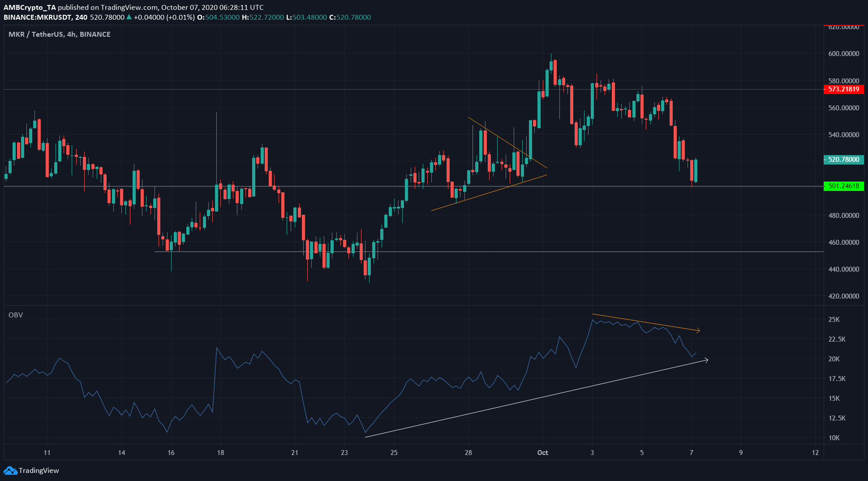Click the 480.00000 price axis label
Viewport: 868px width, 481px height.
[x=844, y=216]
